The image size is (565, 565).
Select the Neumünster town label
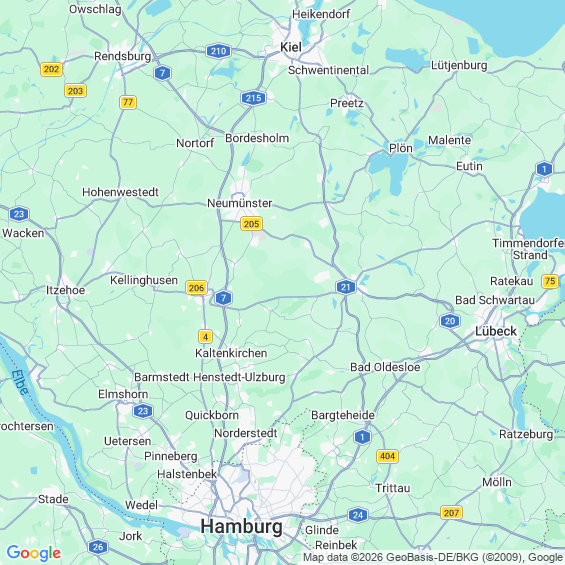(x=239, y=203)
